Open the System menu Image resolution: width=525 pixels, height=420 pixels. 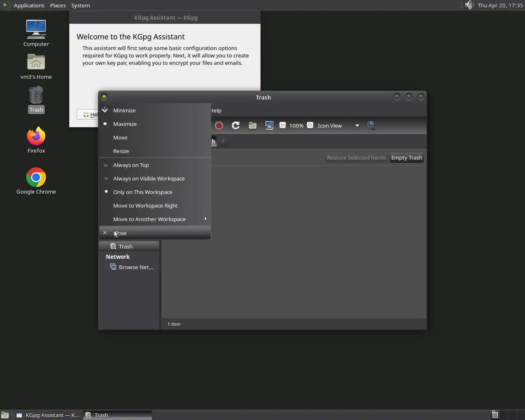80,5
